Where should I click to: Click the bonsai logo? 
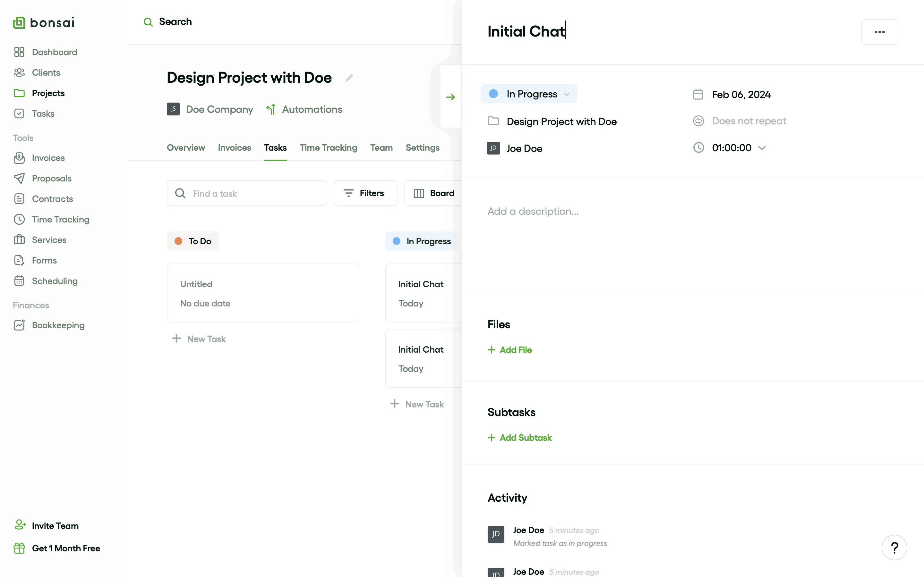click(x=44, y=22)
